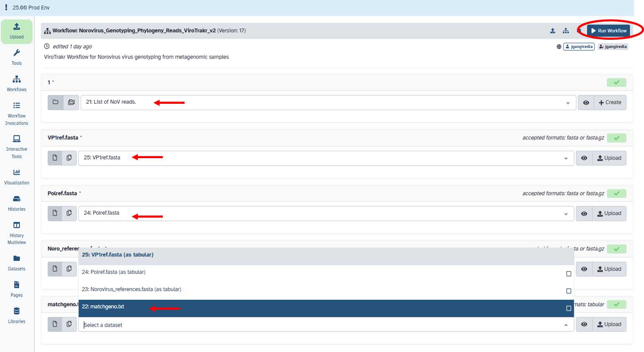Image resolution: width=644 pixels, height=352 pixels.
Task: Open the Workflow Invocations list
Action: tap(17, 113)
